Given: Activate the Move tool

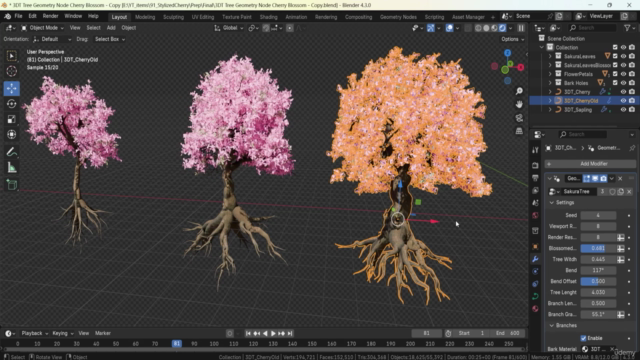Looking at the screenshot, I should [x=11, y=88].
